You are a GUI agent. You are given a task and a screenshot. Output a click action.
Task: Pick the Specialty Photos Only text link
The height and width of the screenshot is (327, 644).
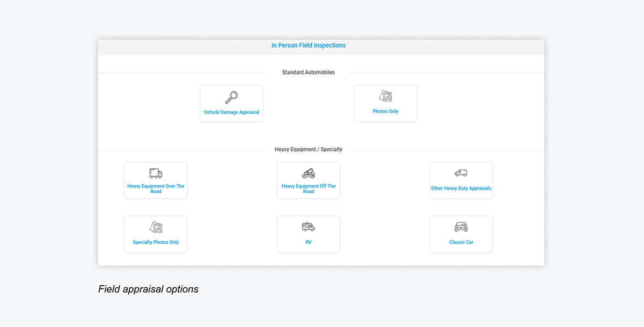tap(156, 242)
